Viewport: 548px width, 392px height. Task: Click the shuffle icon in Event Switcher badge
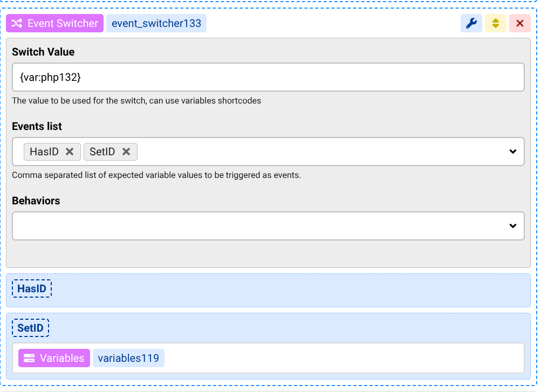pos(17,23)
